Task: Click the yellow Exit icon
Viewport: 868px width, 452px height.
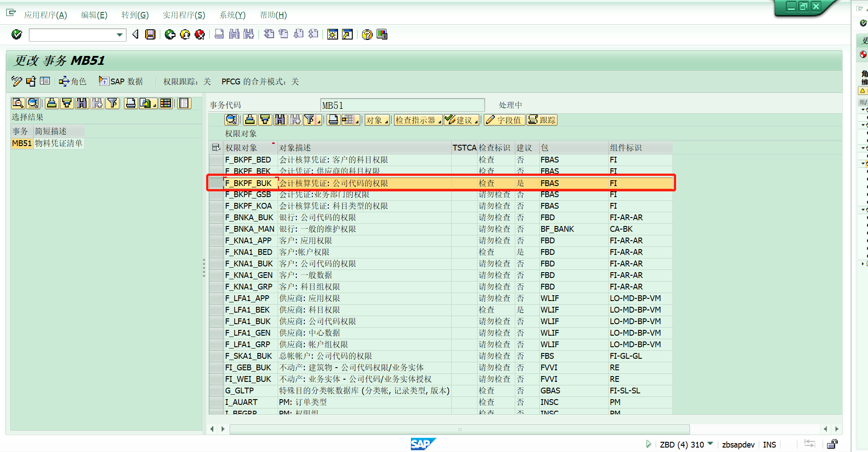Action: pos(185,34)
